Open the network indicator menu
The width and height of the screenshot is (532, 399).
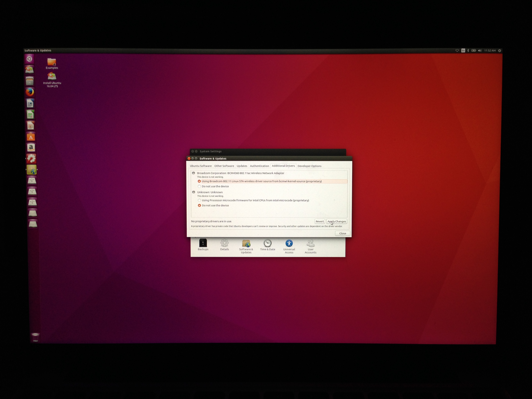[457, 51]
